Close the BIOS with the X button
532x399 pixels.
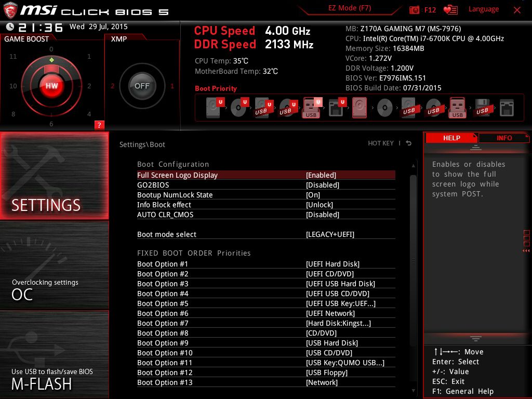517,10
